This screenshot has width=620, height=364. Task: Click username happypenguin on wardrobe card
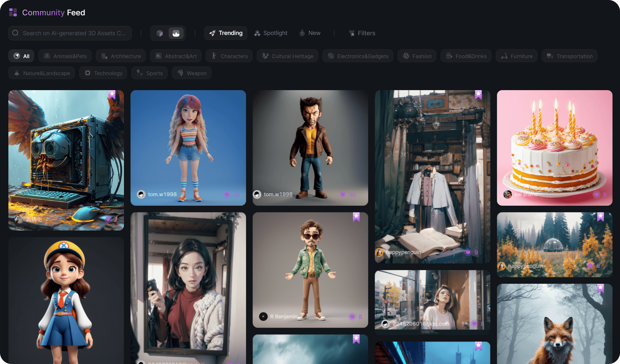pyautogui.click(x=403, y=252)
